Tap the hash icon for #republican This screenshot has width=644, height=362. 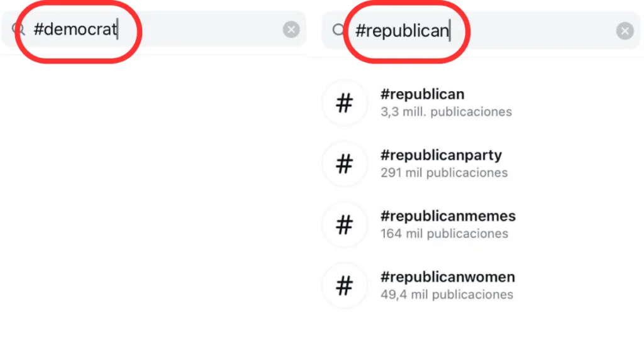344,103
